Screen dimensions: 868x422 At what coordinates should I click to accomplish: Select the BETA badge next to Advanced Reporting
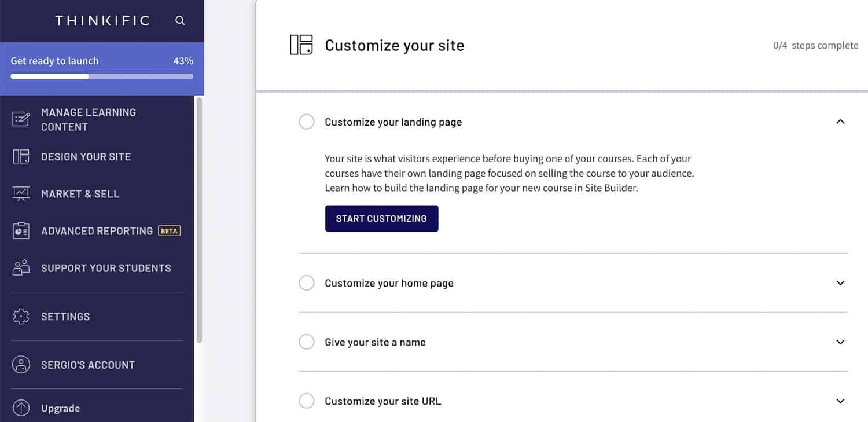pyautogui.click(x=169, y=231)
